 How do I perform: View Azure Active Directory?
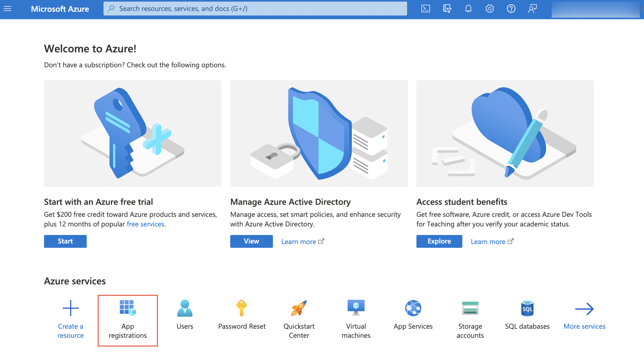(x=252, y=241)
